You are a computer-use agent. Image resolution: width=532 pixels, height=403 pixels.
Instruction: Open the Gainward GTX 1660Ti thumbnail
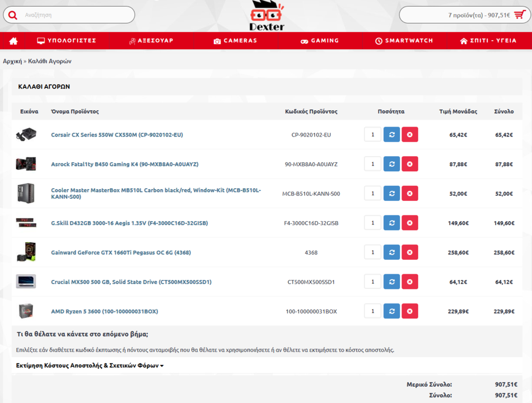pyautogui.click(x=26, y=252)
